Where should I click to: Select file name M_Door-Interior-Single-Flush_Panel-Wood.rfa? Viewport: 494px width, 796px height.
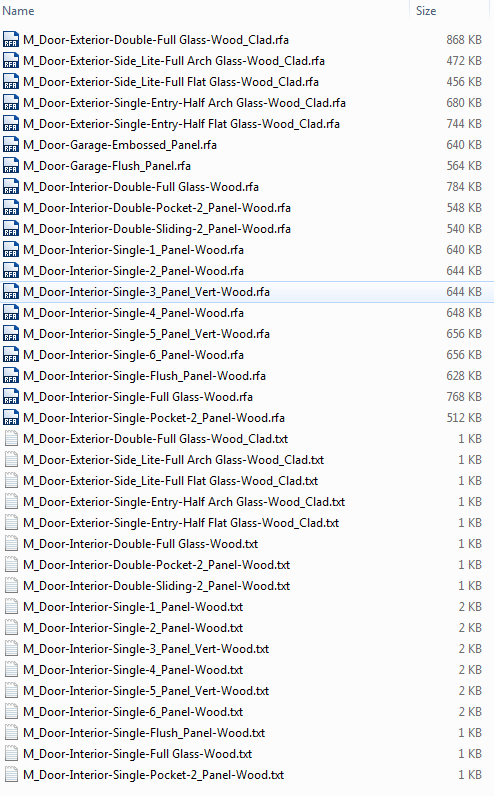pyautogui.click(x=144, y=376)
